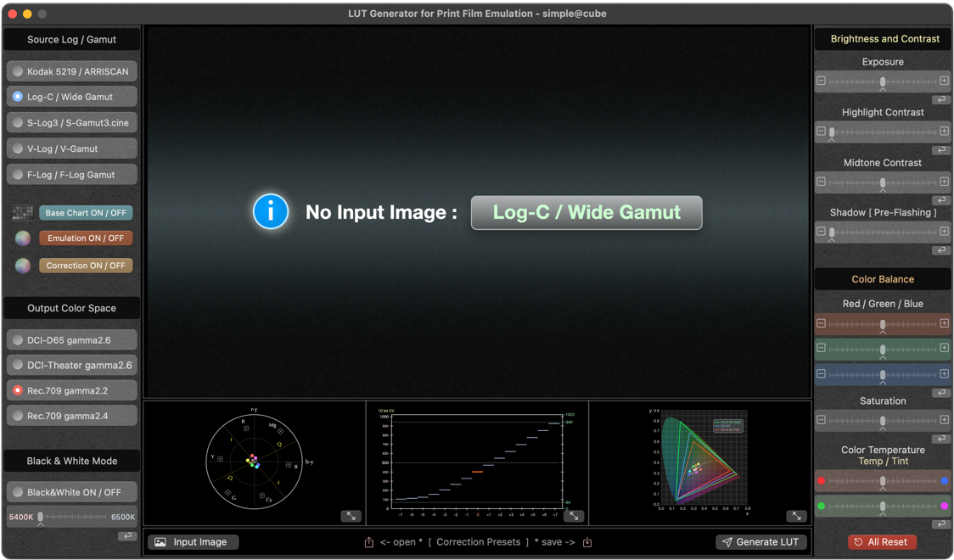Pick F-Log / F-Log Gamut source
The image size is (954, 560).
(72, 175)
